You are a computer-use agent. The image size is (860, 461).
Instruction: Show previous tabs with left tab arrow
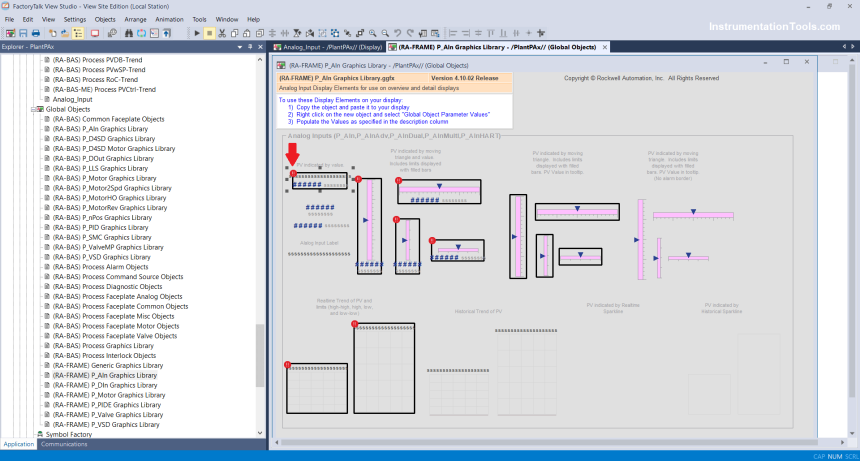pos(844,47)
